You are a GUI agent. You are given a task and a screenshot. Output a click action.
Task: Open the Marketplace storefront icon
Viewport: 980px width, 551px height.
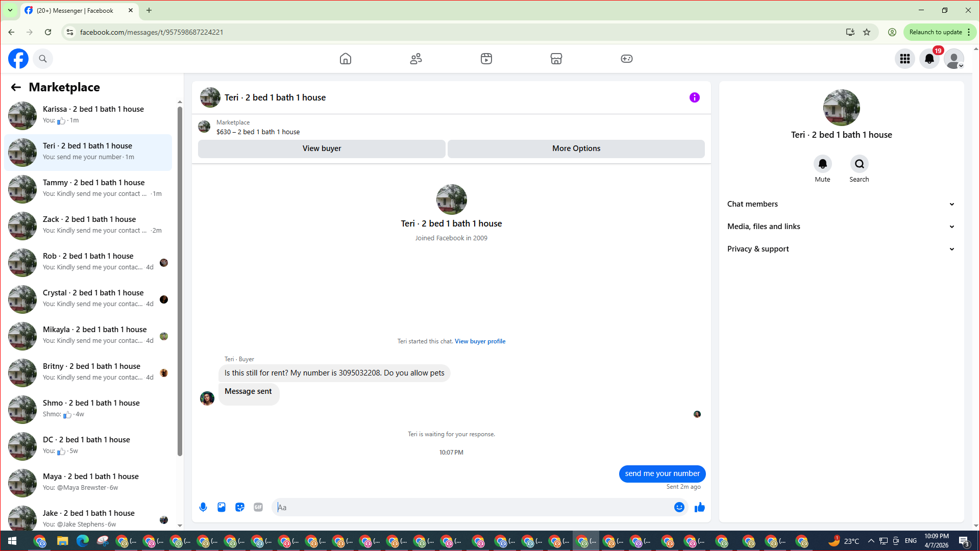[x=556, y=59]
